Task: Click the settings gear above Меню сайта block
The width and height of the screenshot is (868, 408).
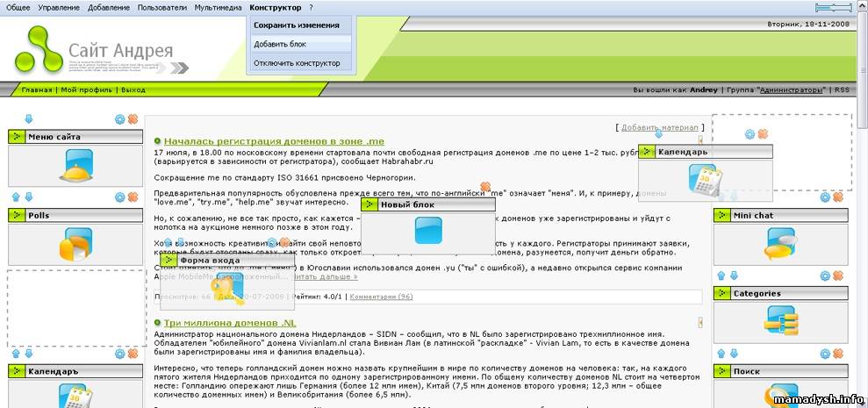Action: pyautogui.click(x=120, y=119)
